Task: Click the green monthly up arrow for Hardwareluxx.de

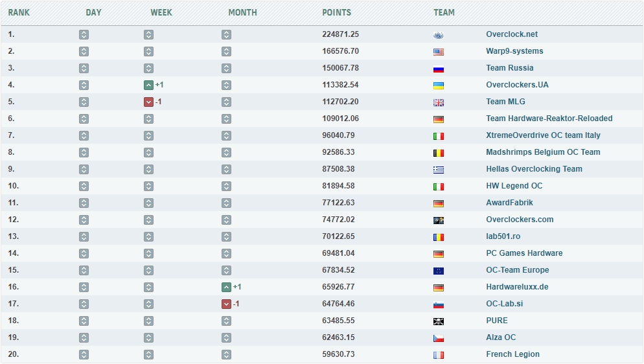Action: click(226, 287)
